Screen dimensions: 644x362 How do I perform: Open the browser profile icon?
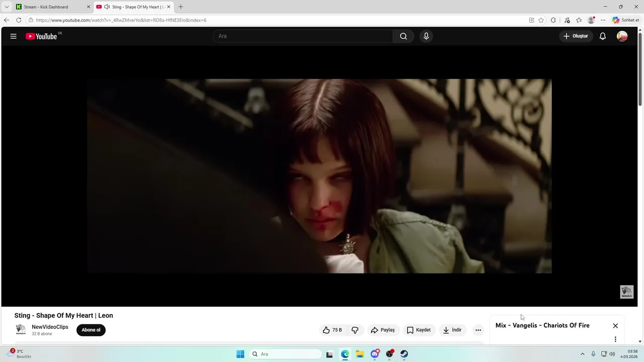coord(591,20)
